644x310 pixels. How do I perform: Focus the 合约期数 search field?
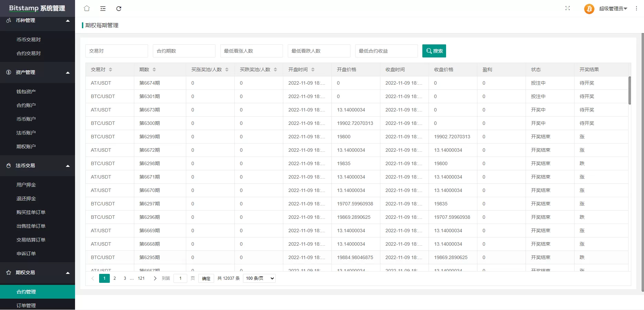click(x=184, y=51)
